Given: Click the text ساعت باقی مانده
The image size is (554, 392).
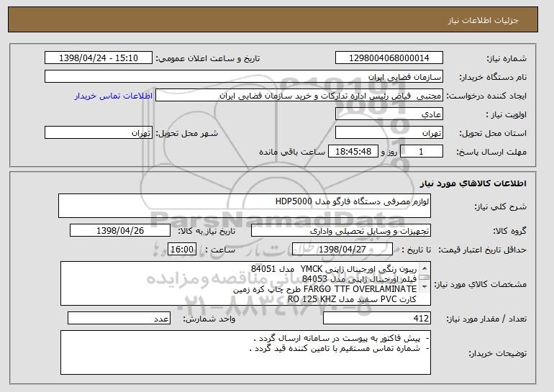Looking at the screenshot, I should point(292,152).
